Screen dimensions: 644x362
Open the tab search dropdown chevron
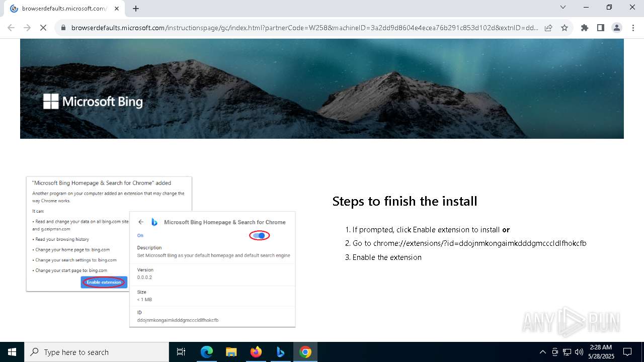click(563, 7)
